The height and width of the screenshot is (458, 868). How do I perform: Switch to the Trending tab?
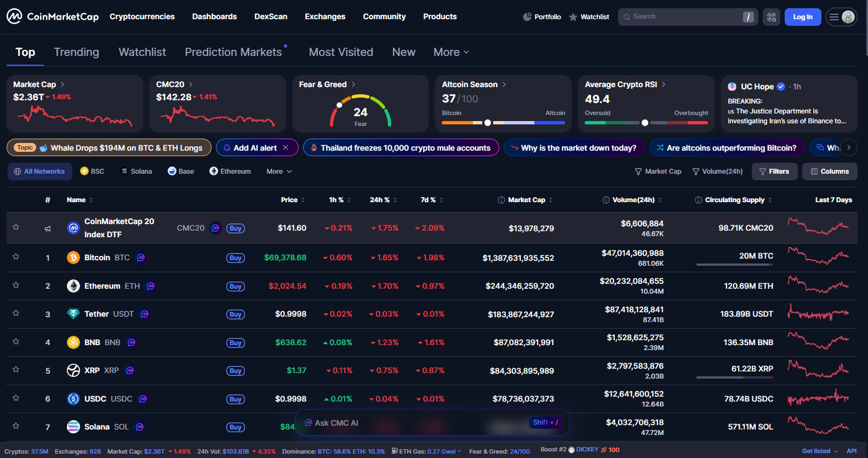[x=77, y=52]
